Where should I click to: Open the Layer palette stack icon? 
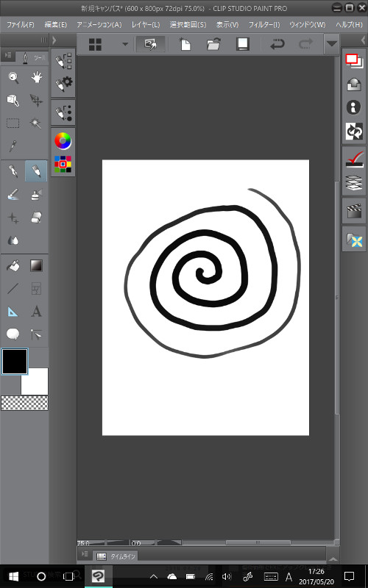click(x=354, y=183)
